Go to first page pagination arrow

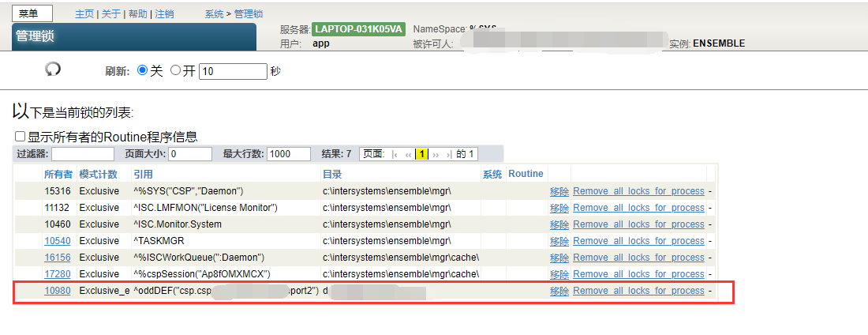click(395, 154)
